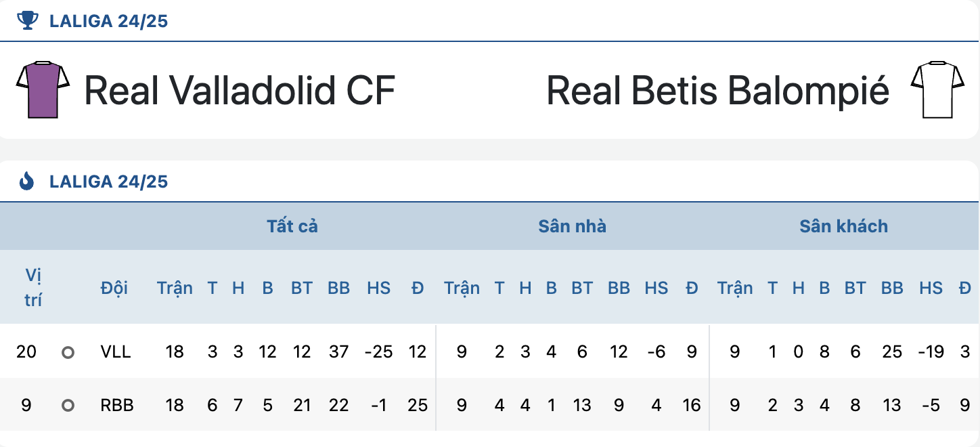Open the Real Betis Balompié team name
980x447 pixels.
click(717, 90)
